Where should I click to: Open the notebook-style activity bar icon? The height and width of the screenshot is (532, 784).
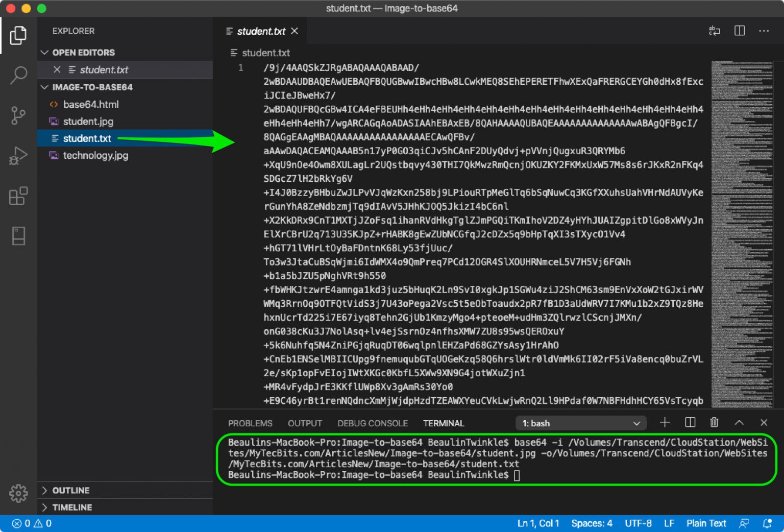click(18, 236)
